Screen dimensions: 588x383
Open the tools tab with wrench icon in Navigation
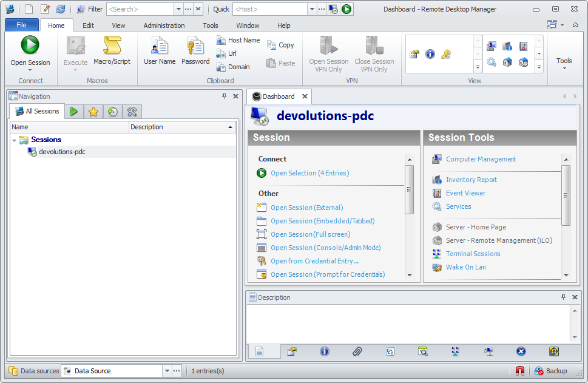pyautogui.click(x=132, y=111)
